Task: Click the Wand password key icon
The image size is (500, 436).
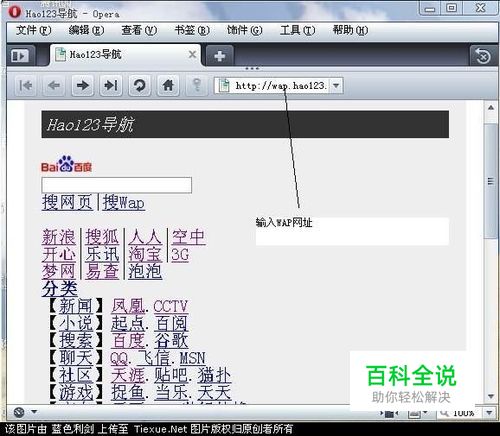Action: tap(197, 85)
